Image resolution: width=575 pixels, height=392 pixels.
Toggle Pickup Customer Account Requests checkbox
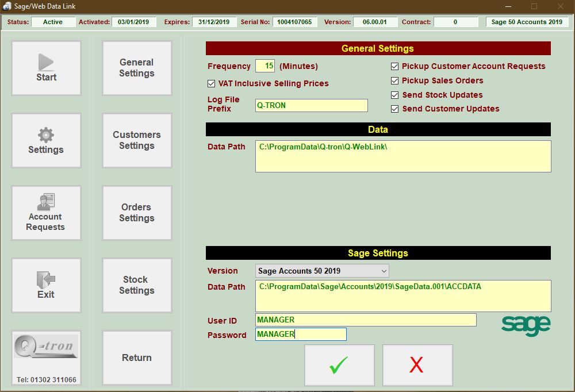click(394, 66)
